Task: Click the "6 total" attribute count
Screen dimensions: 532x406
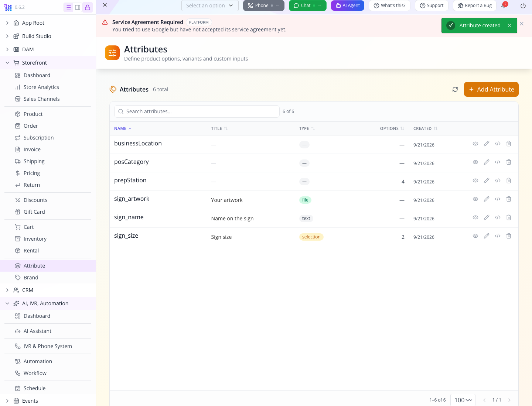Action: (x=161, y=89)
